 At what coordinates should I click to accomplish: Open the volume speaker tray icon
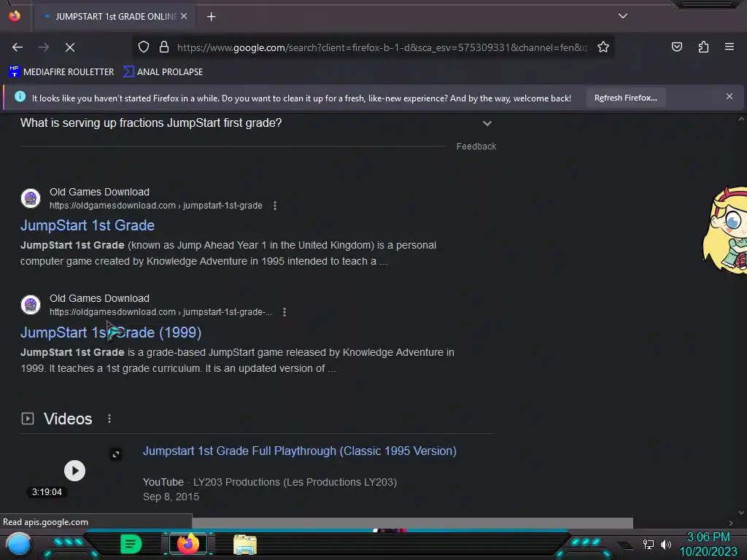click(x=666, y=544)
